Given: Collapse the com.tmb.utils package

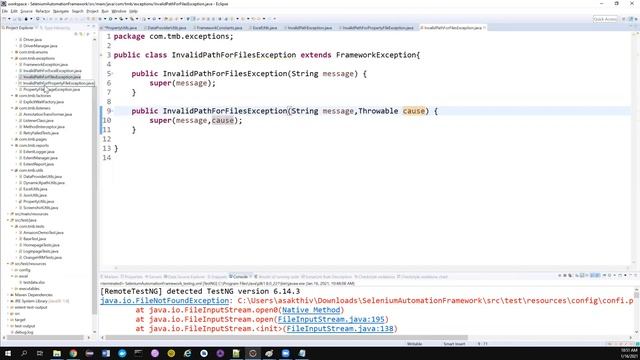Looking at the screenshot, I should coord(12,170).
